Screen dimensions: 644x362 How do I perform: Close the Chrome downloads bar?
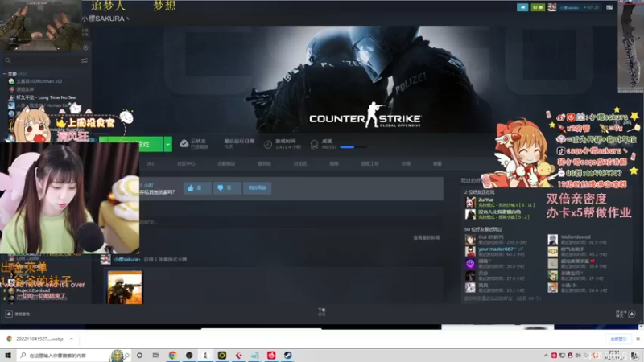point(638,339)
